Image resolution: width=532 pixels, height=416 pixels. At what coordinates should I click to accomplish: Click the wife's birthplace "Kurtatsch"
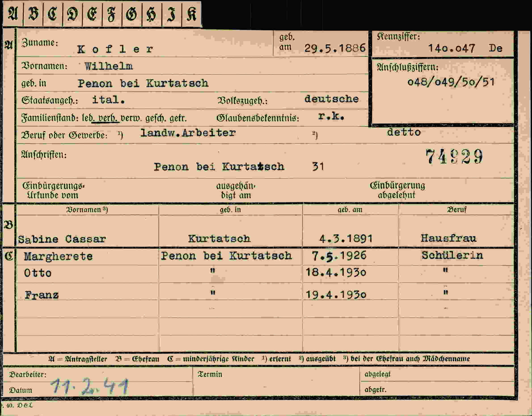coord(219,238)
